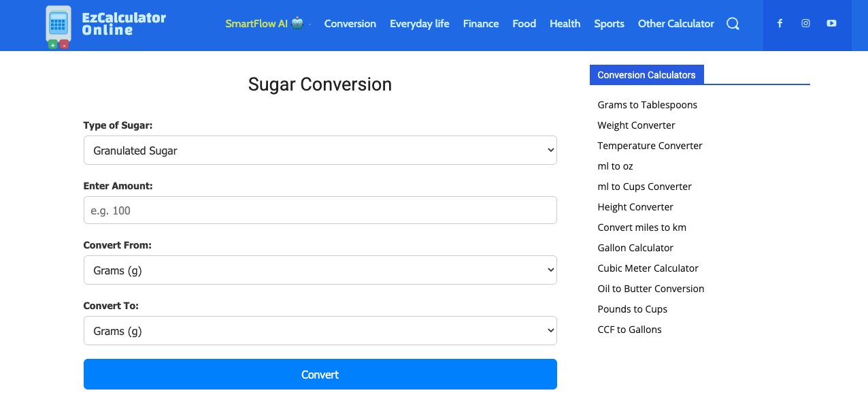Open the Grams to Tablespoons link
Screen dimensions: 868x414
648,105
